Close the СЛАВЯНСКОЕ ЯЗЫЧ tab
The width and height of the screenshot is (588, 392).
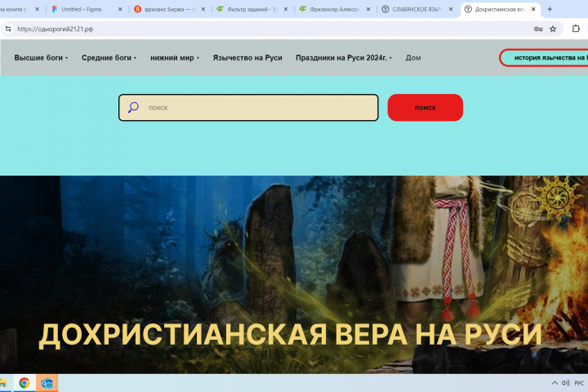coord(451,9)
